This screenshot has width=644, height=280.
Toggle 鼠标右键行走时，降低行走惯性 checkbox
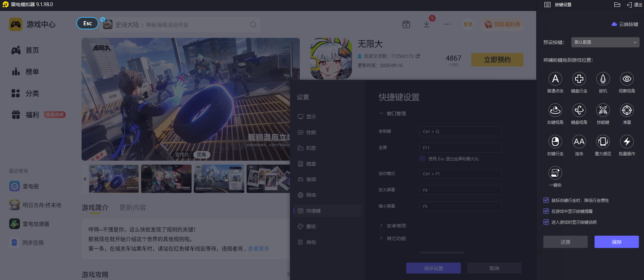pos(546,200)
